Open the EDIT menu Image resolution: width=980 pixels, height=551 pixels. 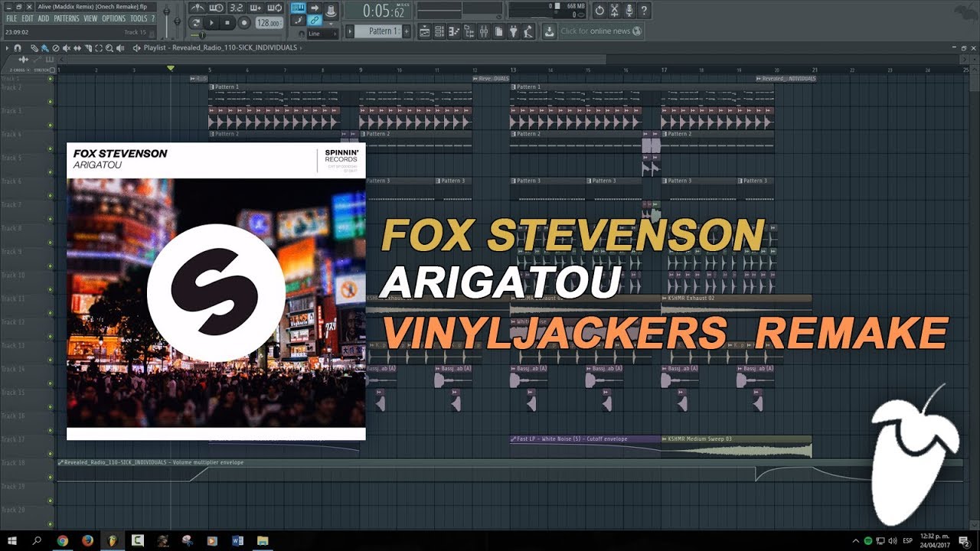(28, 18)
